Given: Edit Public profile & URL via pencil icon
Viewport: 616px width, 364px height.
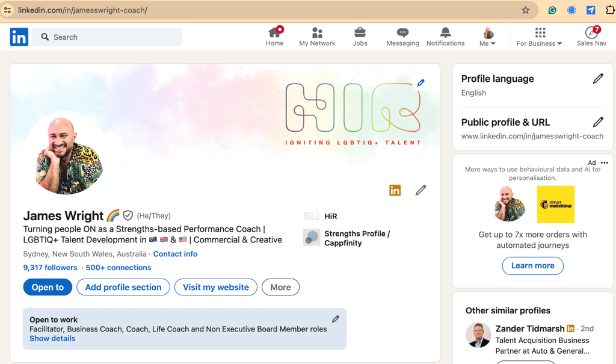Looking at the screenshot, I should [x=598, y=122].
